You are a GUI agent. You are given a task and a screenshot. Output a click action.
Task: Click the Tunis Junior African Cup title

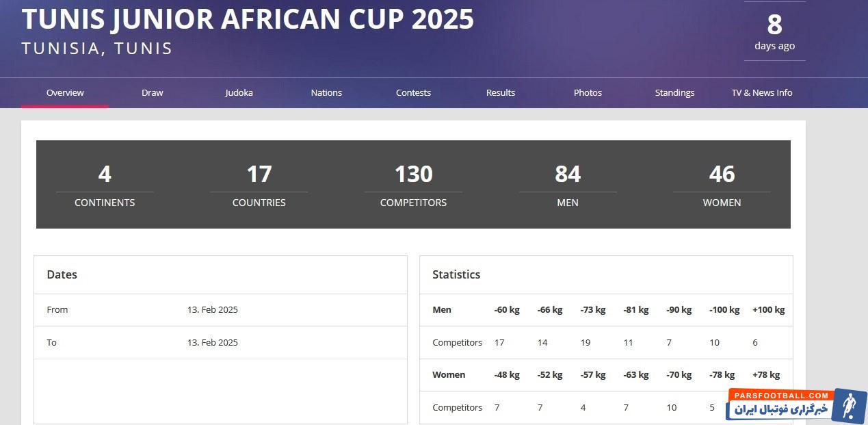click(x=248, y=19)
